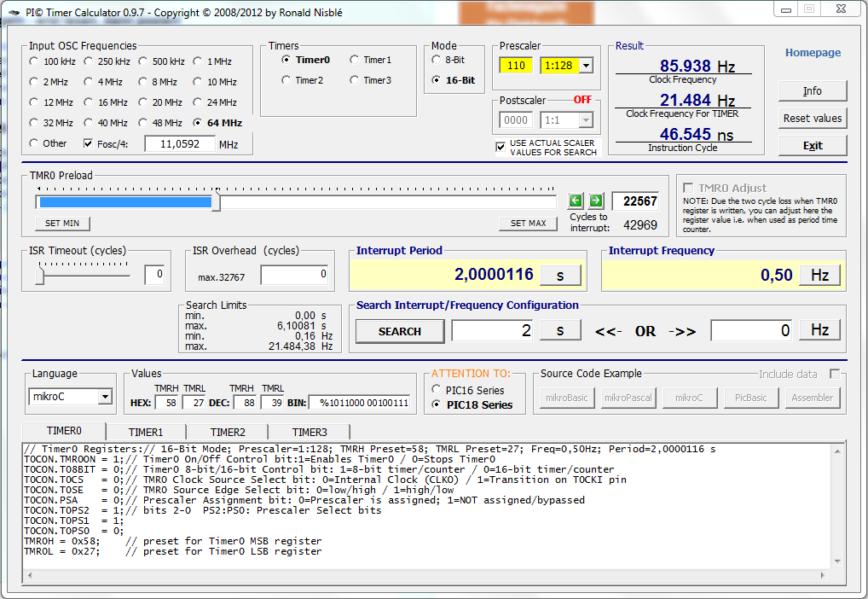The width and height of the screenshot is (868, 599).
Task: Expand the Language mikroC dropdown
Action: pos(104,397)
